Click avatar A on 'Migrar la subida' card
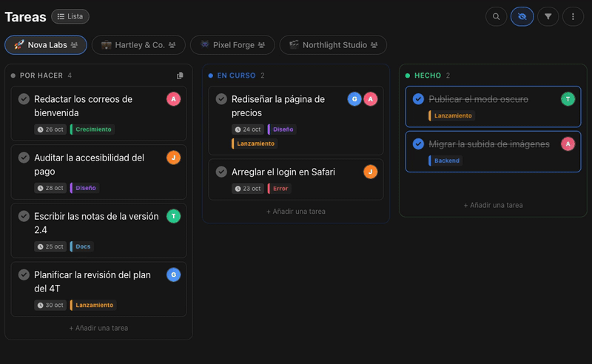The width and height of the screenshot is (592, 364). point(568,144)
